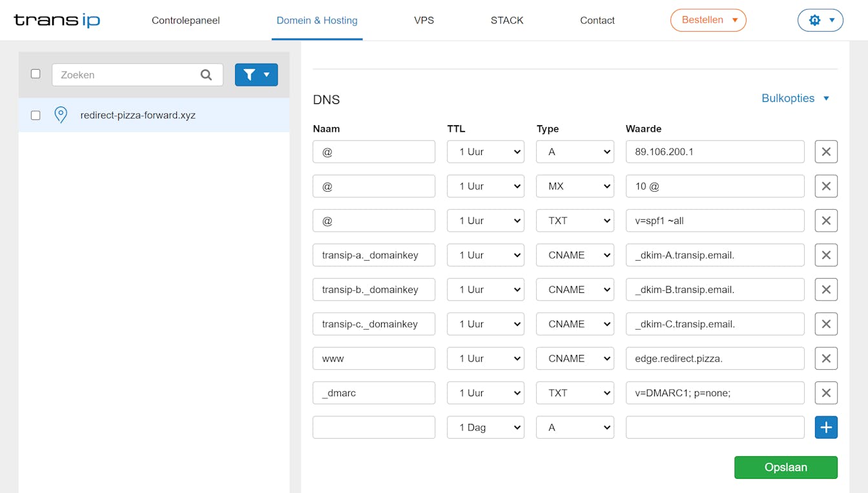This screenshot has width=868, height=493.
Task: Remove the MX record row
Action: (x=826, y=186)
